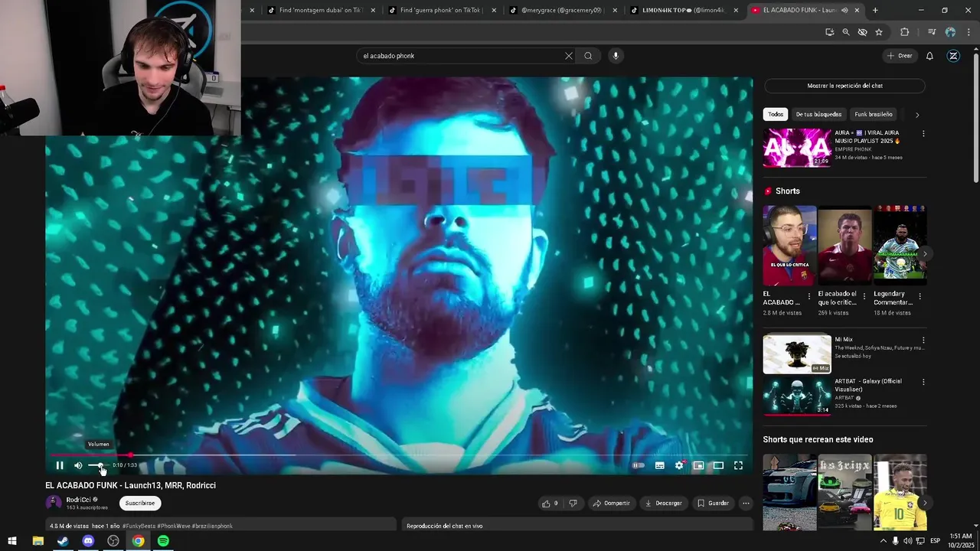980x551 pixels.
Task: Bookmark this page with the star
Action: point(879,32)
